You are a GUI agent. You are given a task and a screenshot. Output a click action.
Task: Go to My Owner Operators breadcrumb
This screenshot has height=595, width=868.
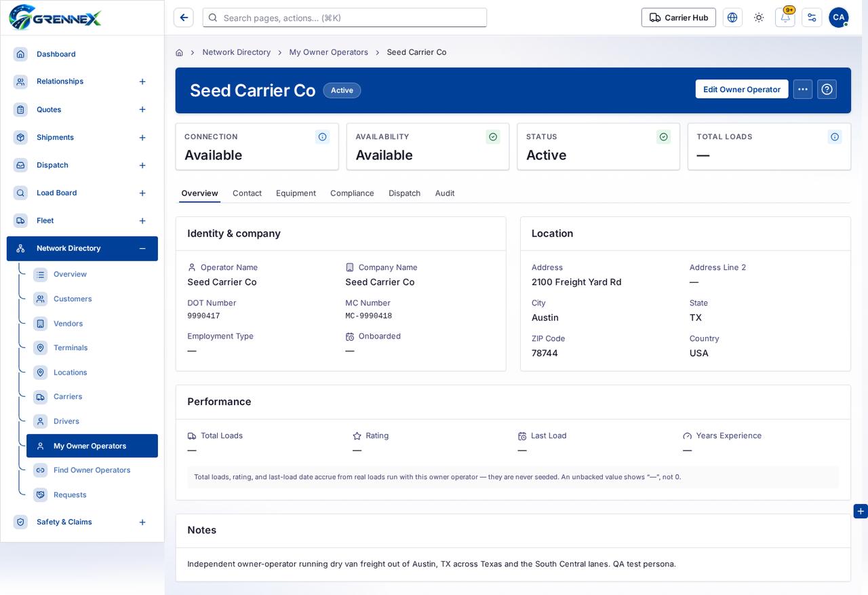[329, 52]
